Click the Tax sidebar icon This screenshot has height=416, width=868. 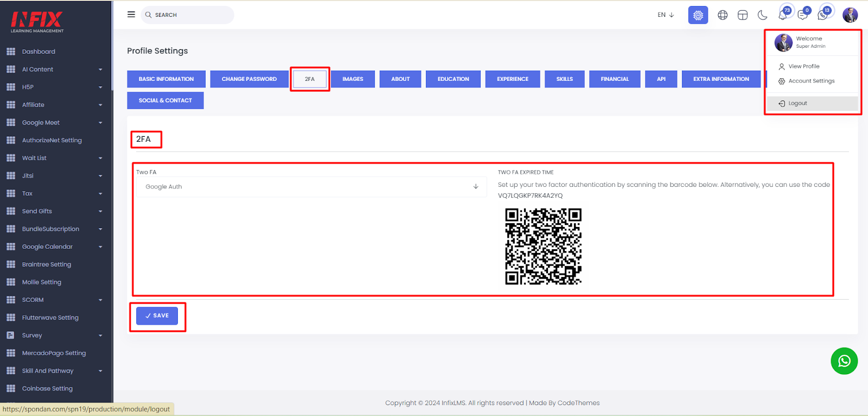[11, 193]
